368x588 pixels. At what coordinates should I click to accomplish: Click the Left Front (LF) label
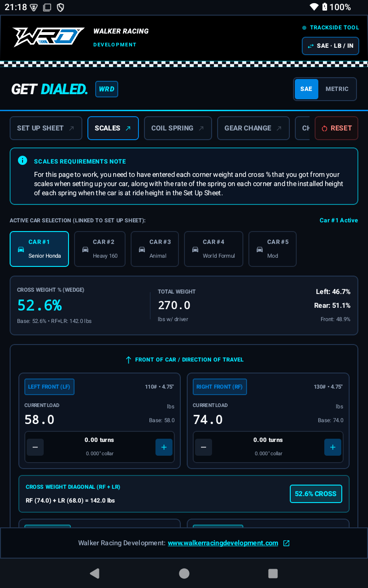pyautogui.click(x=49, y=387)
